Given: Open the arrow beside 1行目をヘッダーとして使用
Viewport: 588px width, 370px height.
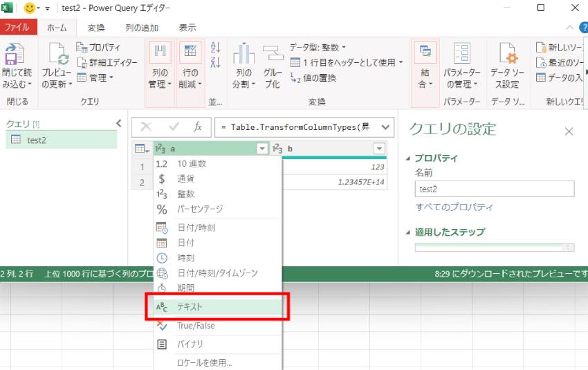Looking at the screenshot, I should 401,62.
